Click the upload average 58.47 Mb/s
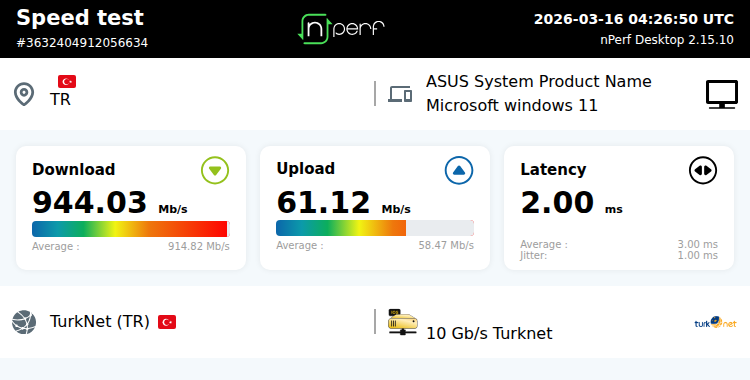Viewport: 750px width, 380px height. (446, 246)
